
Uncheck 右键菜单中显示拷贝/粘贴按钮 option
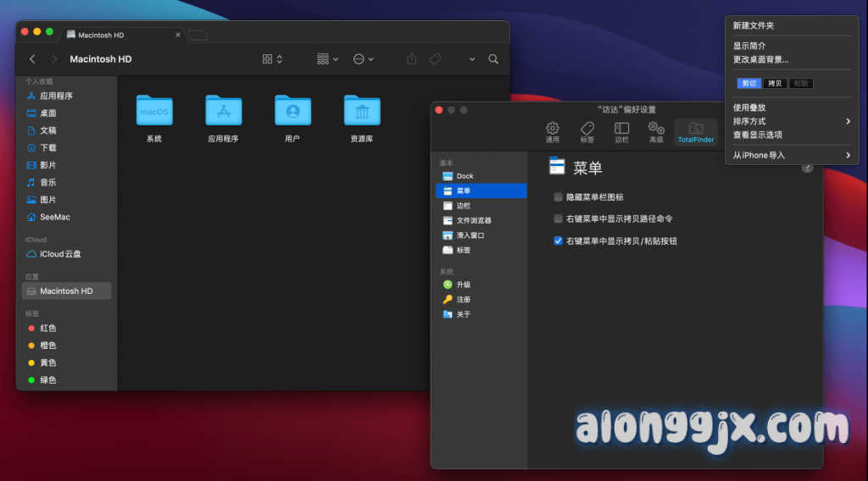click(x=558, y=241)
